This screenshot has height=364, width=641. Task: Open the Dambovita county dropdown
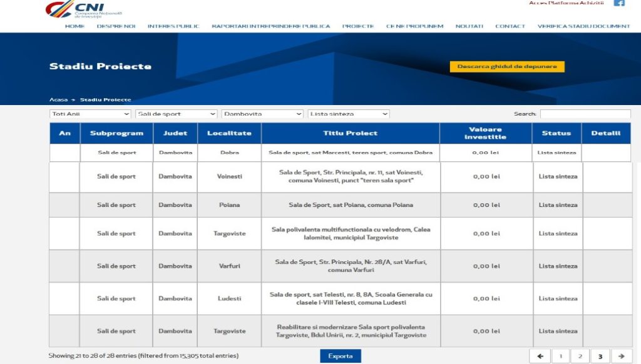coord(262,114)
